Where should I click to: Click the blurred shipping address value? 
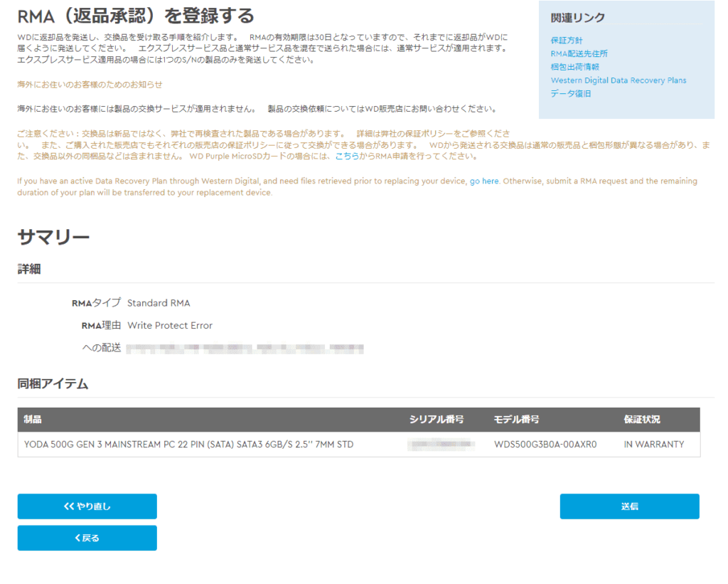tap(245, 348)
